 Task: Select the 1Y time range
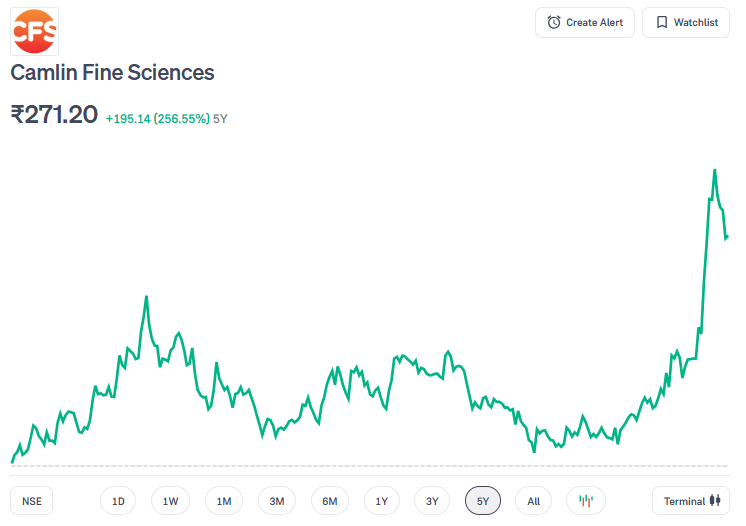(382, 501)
